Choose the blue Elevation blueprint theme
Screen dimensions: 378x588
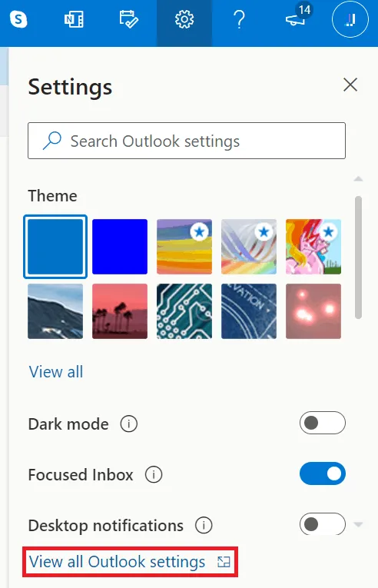[x=249, y=311]
